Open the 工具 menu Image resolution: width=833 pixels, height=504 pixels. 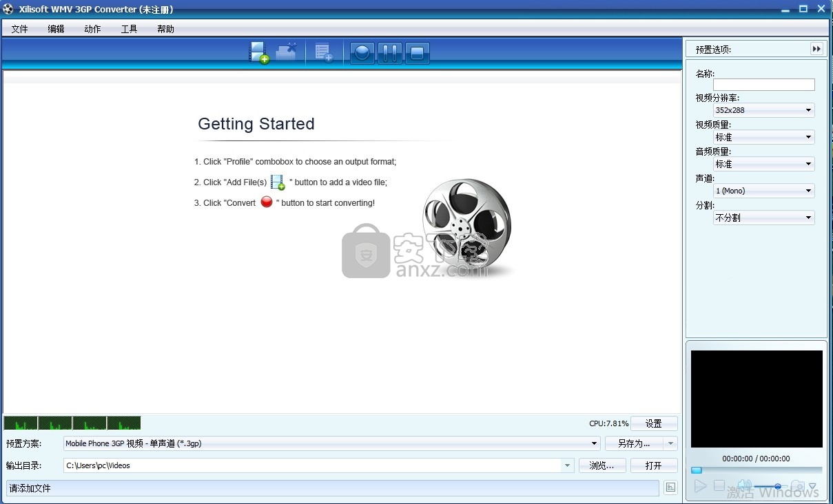point(129,29)
